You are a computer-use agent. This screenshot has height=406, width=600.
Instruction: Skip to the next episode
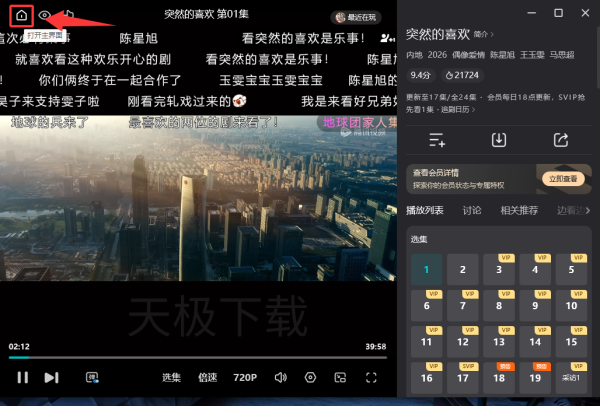(52, 377)
